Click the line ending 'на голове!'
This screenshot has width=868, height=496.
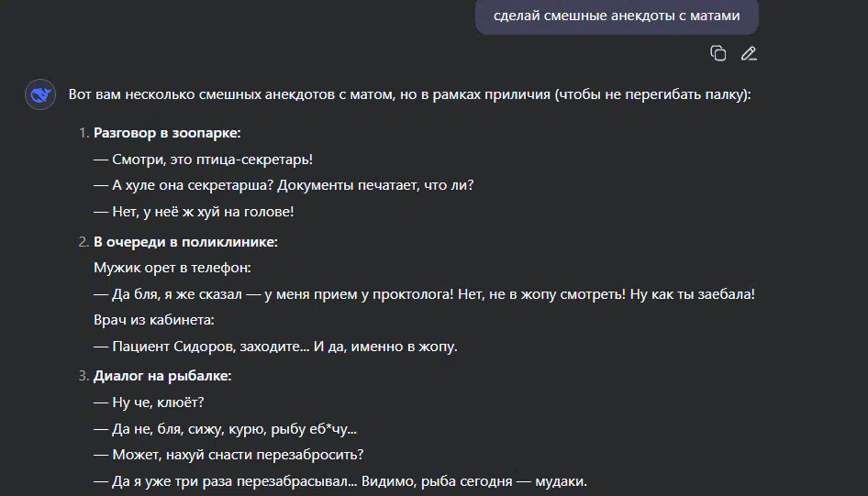[194, 211]
